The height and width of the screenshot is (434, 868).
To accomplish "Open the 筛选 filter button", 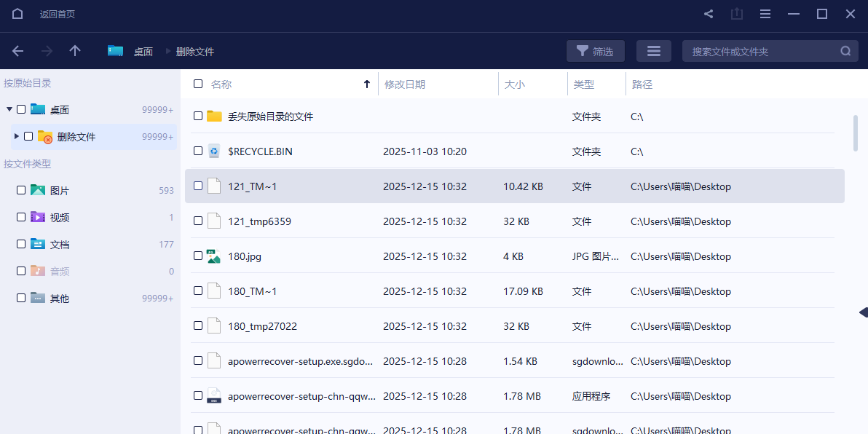I will click(x=595, y=51).
